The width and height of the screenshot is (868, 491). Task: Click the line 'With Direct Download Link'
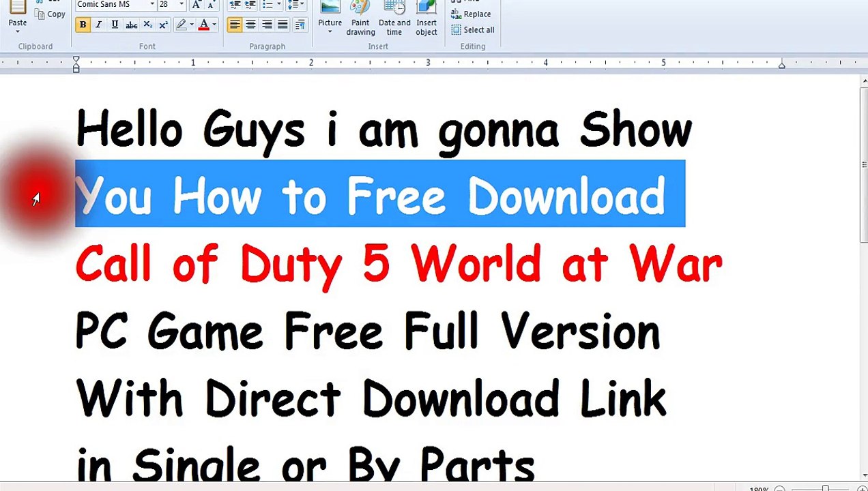click(x=371, y=398)
